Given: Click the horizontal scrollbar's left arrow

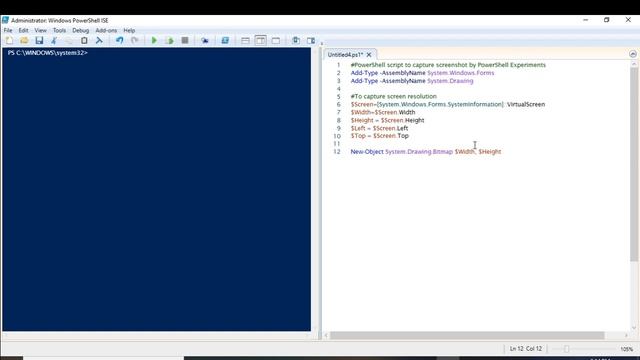Looking at the screenshot, I should [326, 336].
